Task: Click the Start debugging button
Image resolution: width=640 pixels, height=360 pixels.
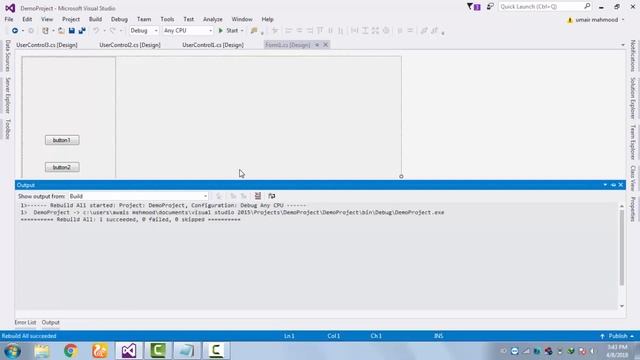Action: click(228, 31)
